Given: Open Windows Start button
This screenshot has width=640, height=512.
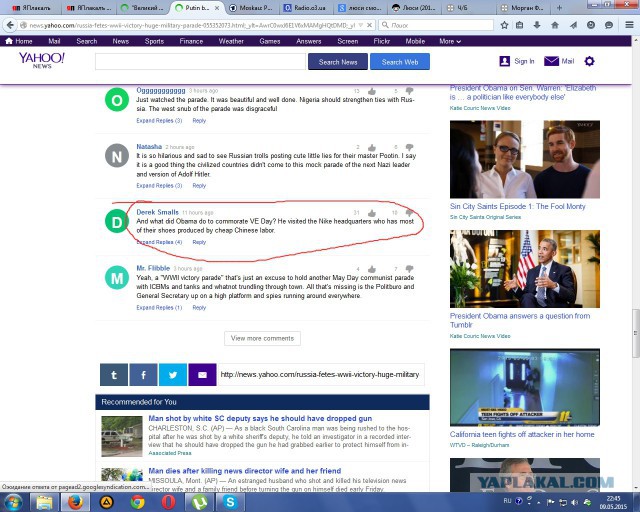Looking at the screenshot, I should tap(13, 502).
